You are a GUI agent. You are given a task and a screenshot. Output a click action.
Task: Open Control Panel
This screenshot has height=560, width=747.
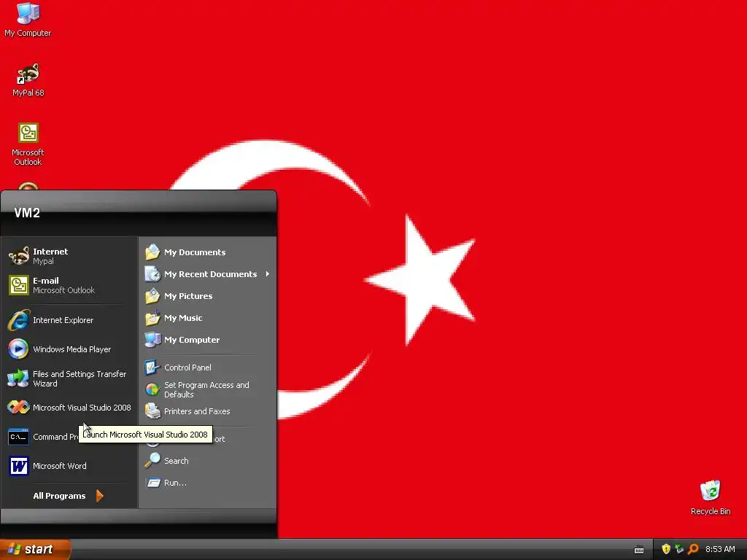(x=208, y=367)
